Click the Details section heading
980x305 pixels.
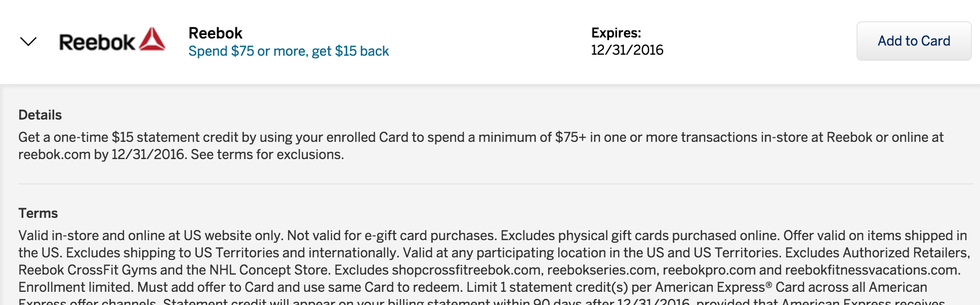click(40, 115)
